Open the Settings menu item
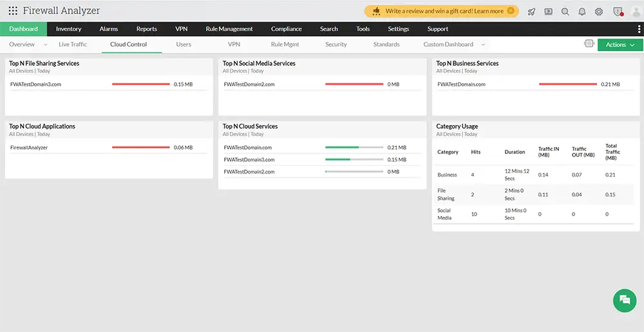This screenshot has width=644, height=332. pos(399,29)
